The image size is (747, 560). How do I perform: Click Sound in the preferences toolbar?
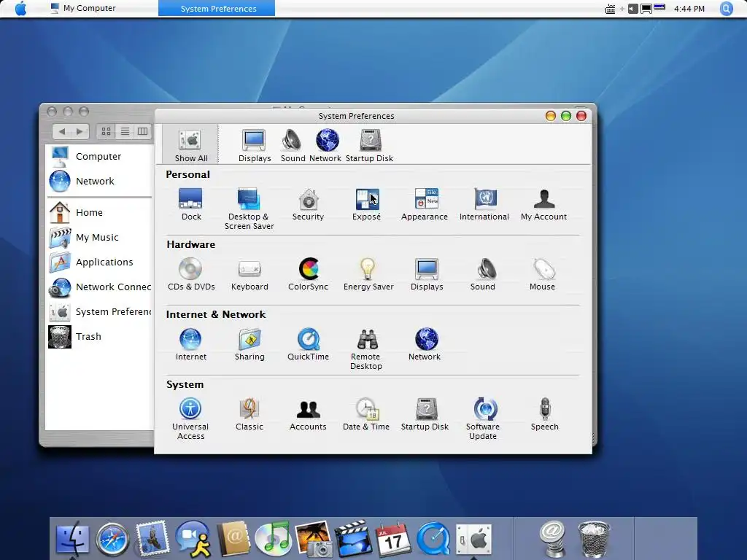click(293, 145)
